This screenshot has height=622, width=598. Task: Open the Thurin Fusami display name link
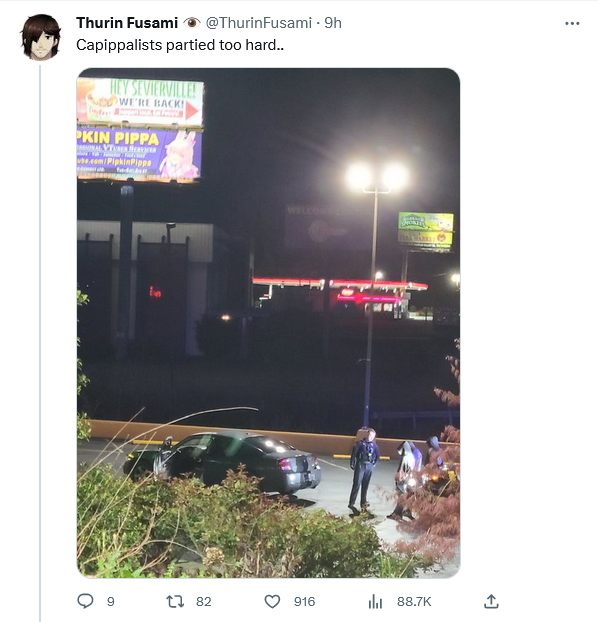pos(127,23)
